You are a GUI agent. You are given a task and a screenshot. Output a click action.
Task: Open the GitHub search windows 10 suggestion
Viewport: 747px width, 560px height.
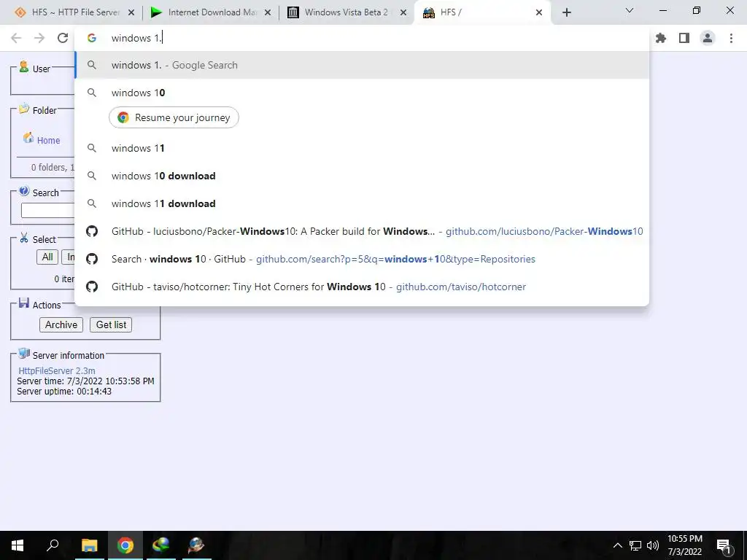tap(362, 259)
